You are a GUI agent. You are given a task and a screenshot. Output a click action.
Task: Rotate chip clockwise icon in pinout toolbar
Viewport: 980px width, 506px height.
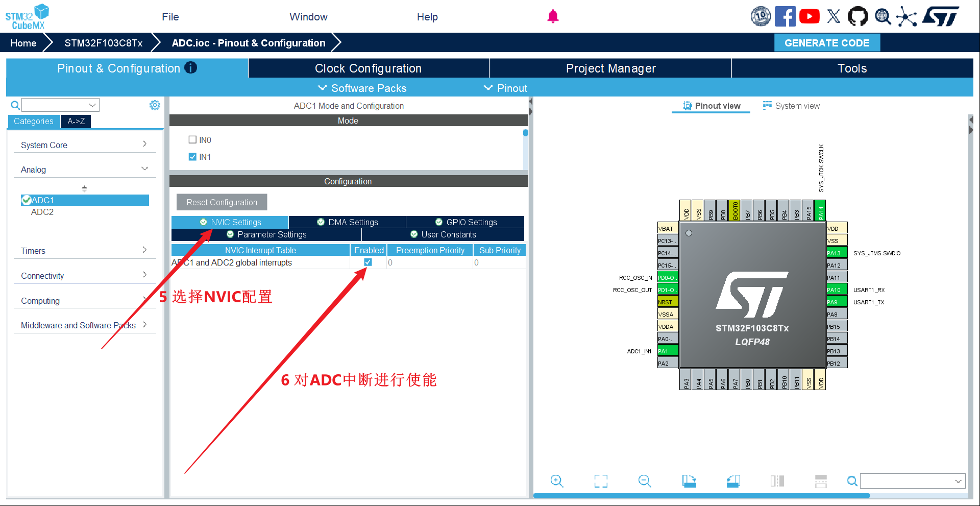[689, 481]
